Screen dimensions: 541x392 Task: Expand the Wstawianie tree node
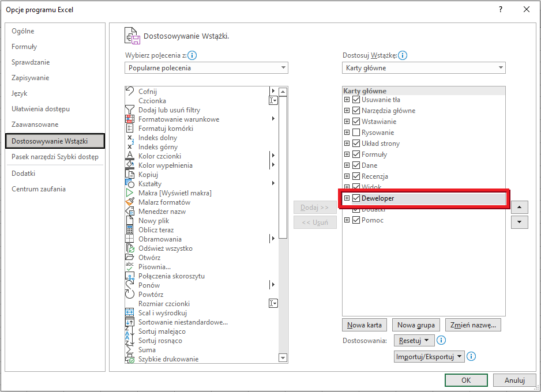[347, 122]
